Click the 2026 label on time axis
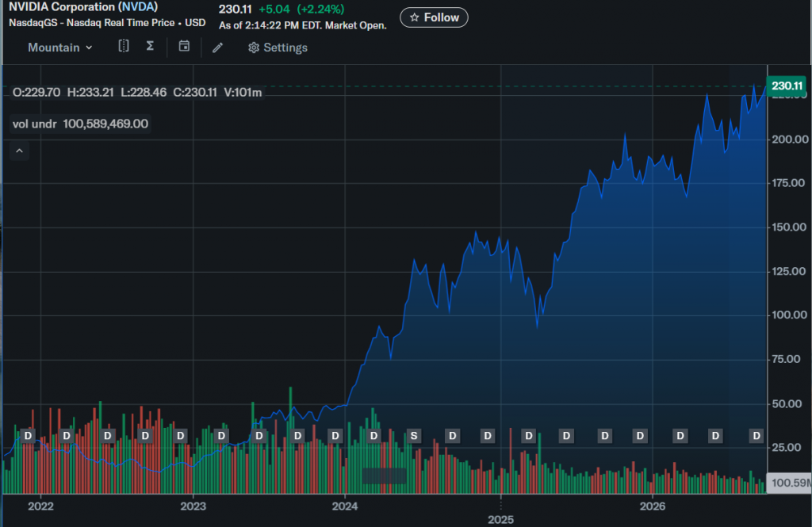This screenshot has width=812, height=527. [x=653, y=506]
